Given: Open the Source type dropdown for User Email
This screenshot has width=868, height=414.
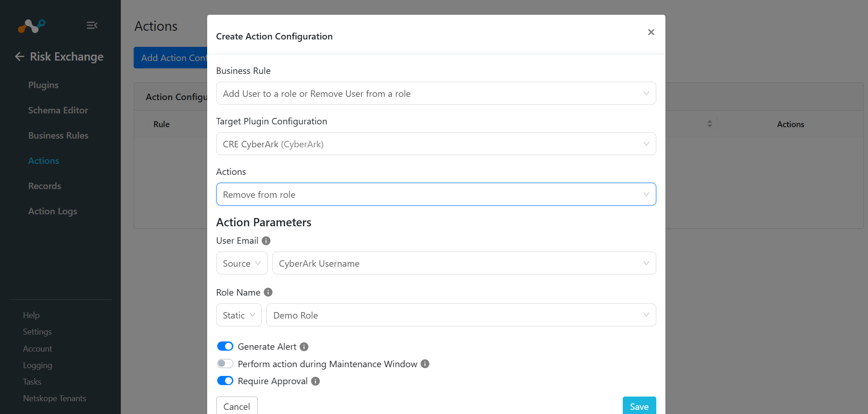Looking at the screenshot, I should point(242,263).
